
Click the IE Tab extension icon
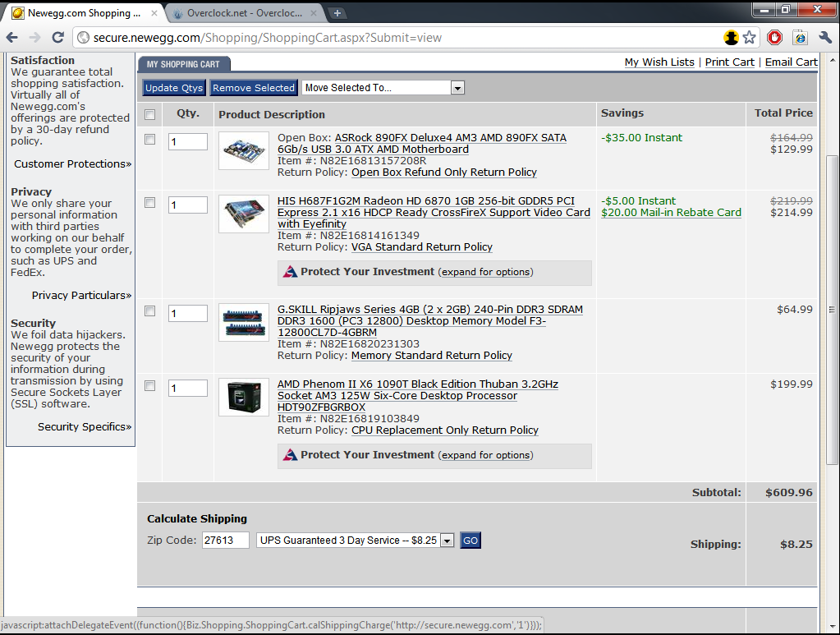click(800, 38)
